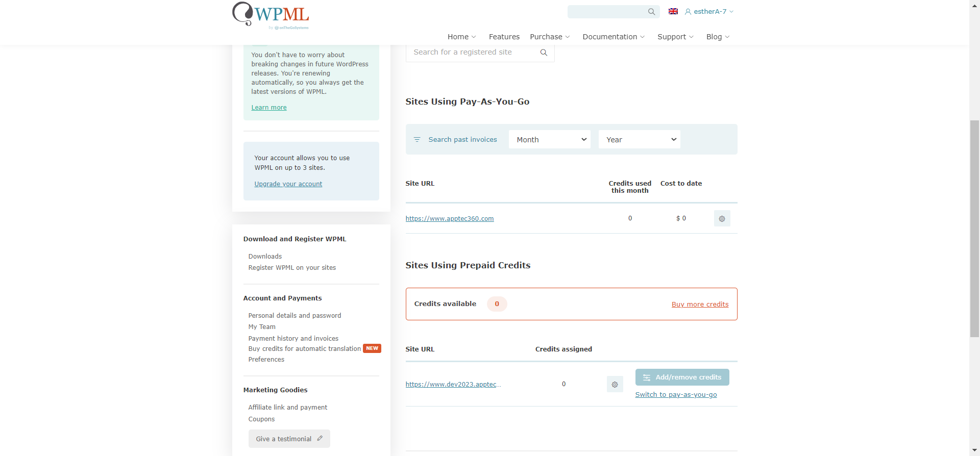Click the user profile icon by estherA-7
The width and height of the screenshot is (980, 456).
click(x=688, y=12)
